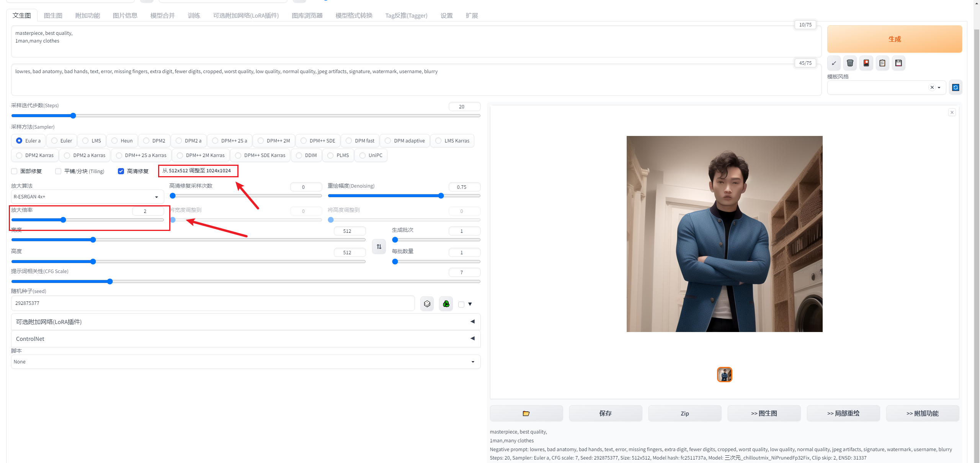Open the script dropdown showing None
980x463 pixels.
[245, 362]
